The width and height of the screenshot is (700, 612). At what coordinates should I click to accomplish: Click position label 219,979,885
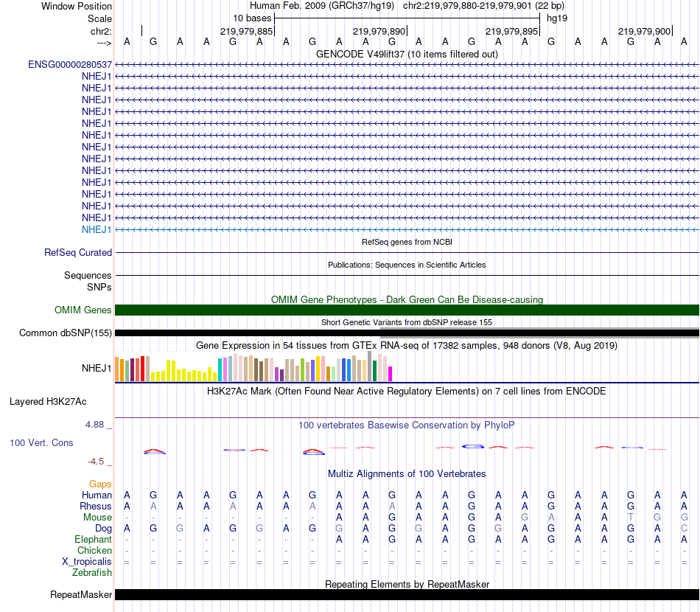246,31
